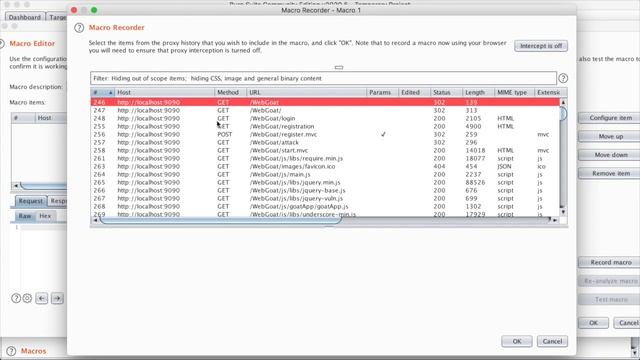Sort table by Params column
640x360 pixels.
382,93
